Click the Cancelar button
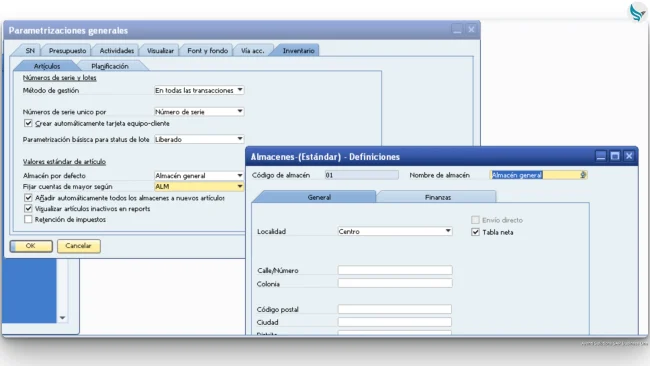 [78, 246]
